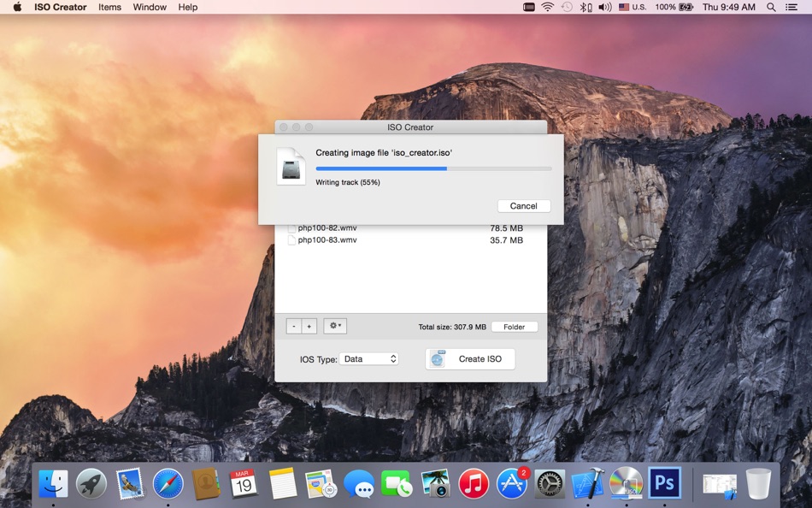Open Photoshop Ps icon in Dock
The image size is (812, 508).
[665, 484]
